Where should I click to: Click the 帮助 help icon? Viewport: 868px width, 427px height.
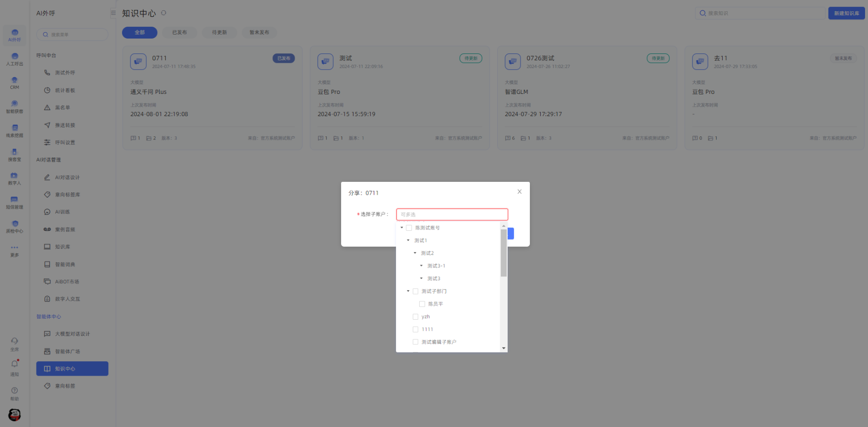[14, 393]
